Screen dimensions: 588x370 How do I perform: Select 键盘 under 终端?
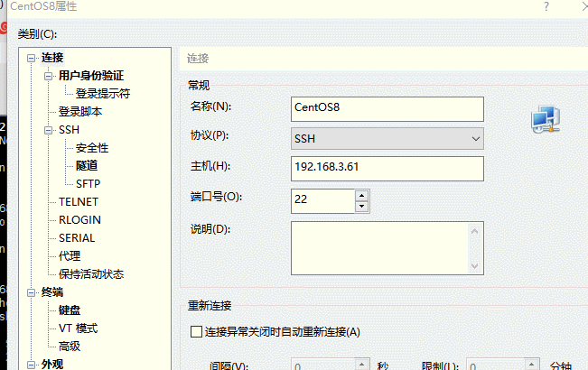70,310
